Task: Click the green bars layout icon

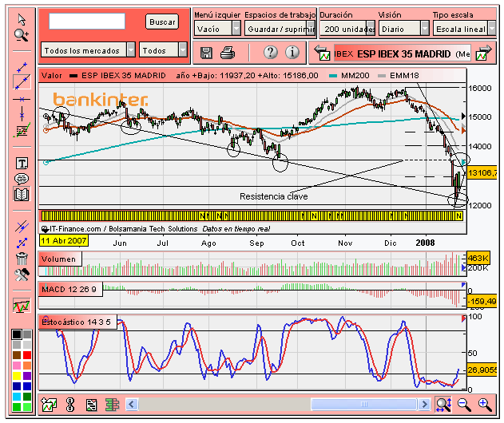Action: pyautogui.click(x=112, y=405)
